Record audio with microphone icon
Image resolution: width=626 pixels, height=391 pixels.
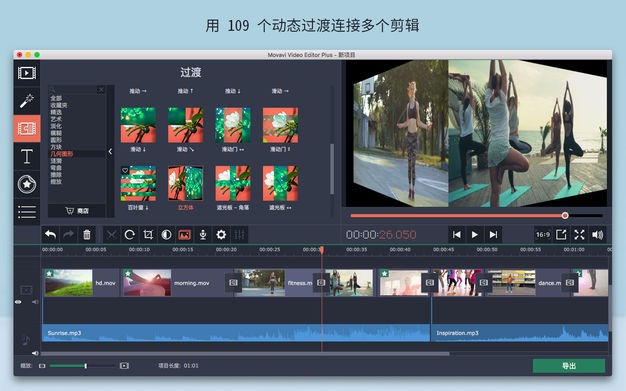(x=203, y=235)
